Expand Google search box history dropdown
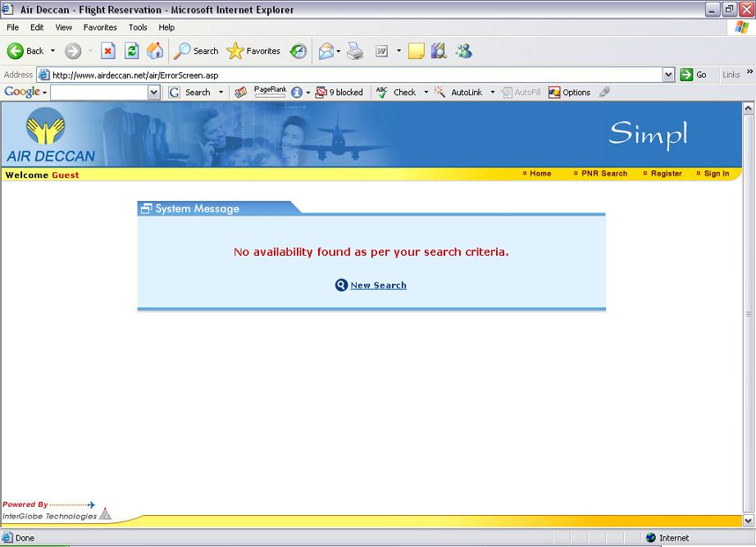 coord(154,92)
